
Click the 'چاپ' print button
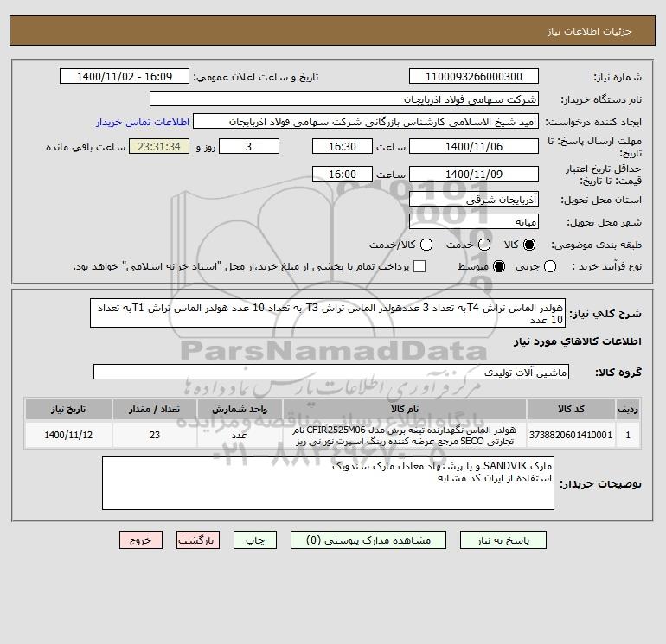tap(255, 540)
